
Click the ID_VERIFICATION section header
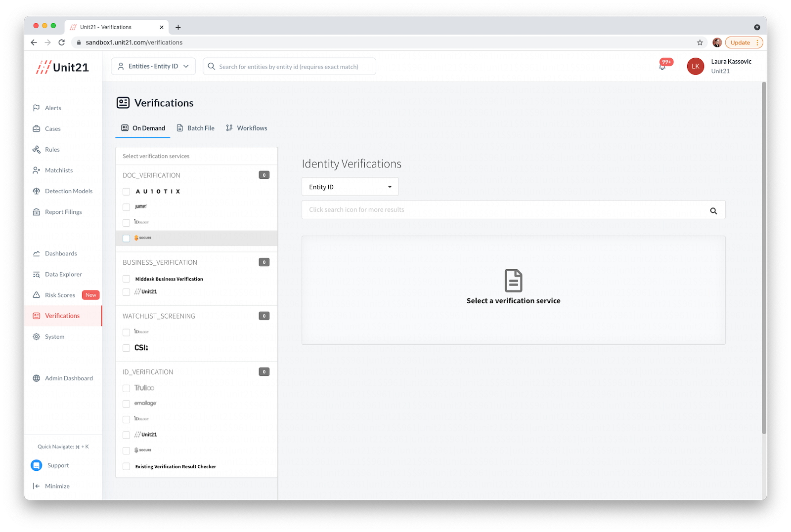click(148, 372)
